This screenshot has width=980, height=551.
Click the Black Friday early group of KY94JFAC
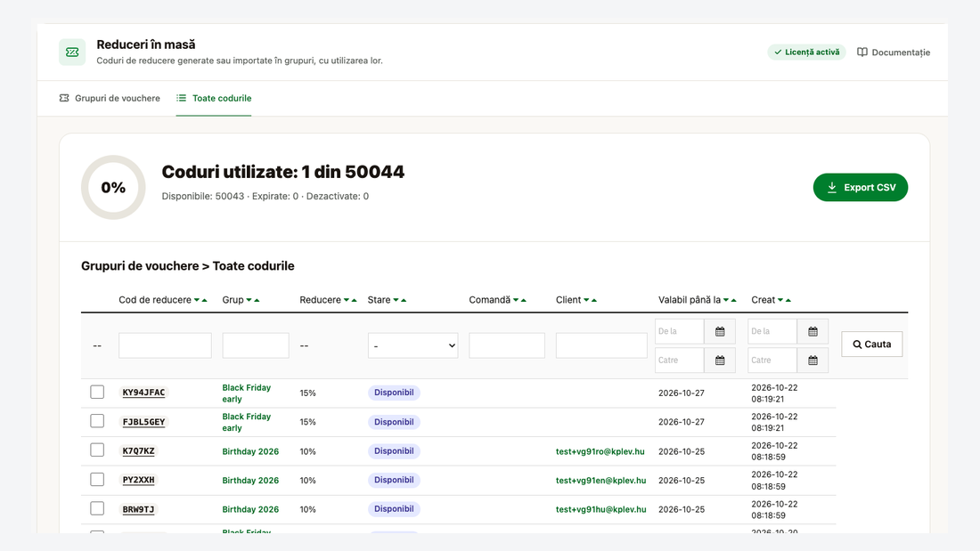[x=246, y=393]
